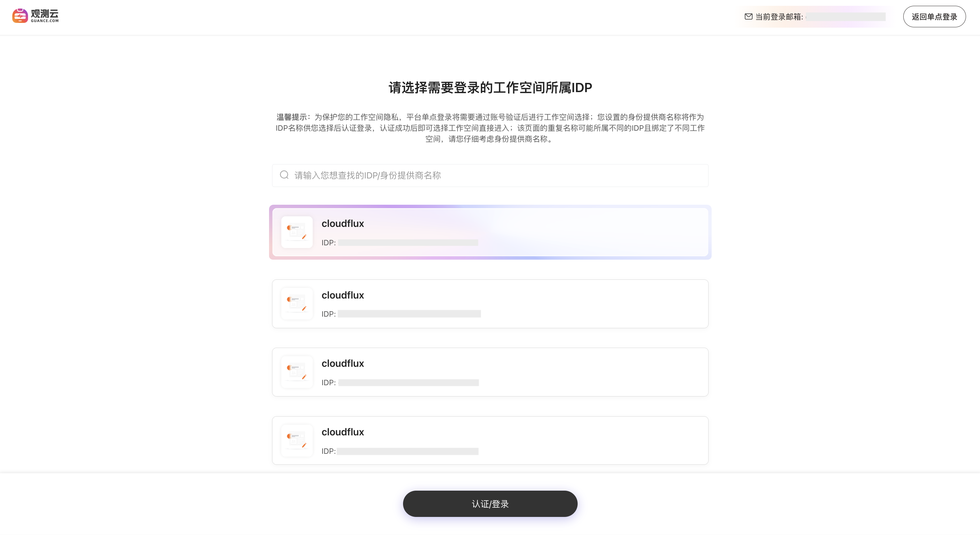Image resolution: width=980 pixels, height=535 pixels.
Task: Click the document icon of the last cloudflux card
Action: 297,440
